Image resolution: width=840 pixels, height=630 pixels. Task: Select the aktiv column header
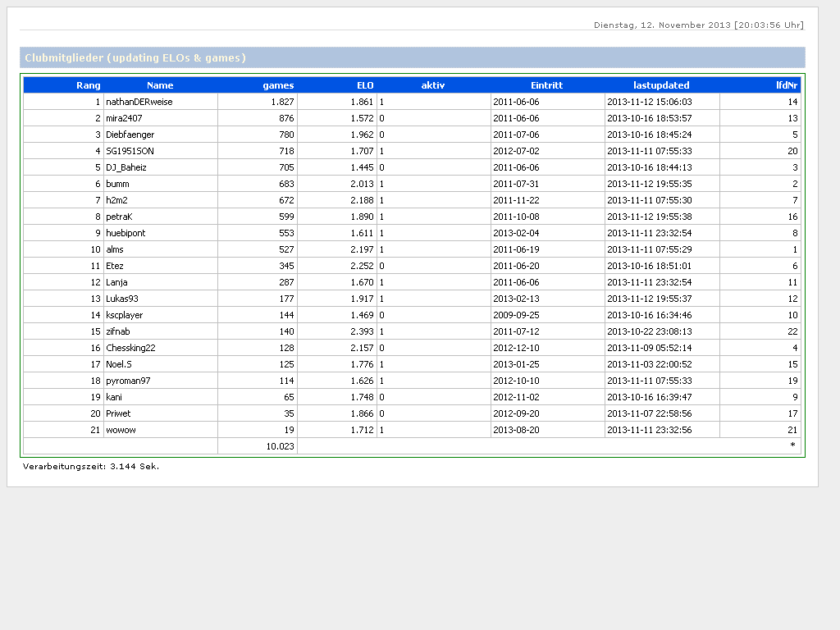pyautogui.click(x=433, y=85)
